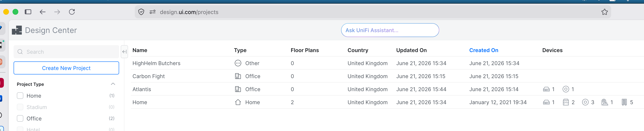Click the search magnifier icon
This screenshot has height=131, width=644.
(x=20, y=52)
